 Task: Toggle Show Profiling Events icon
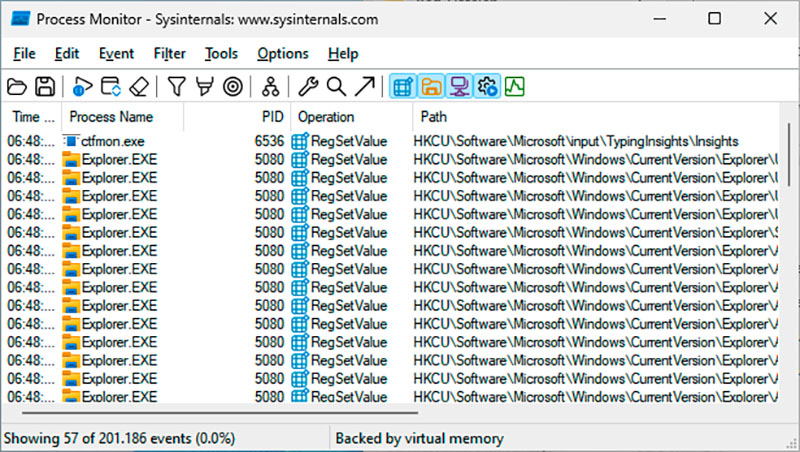[515, 86]
